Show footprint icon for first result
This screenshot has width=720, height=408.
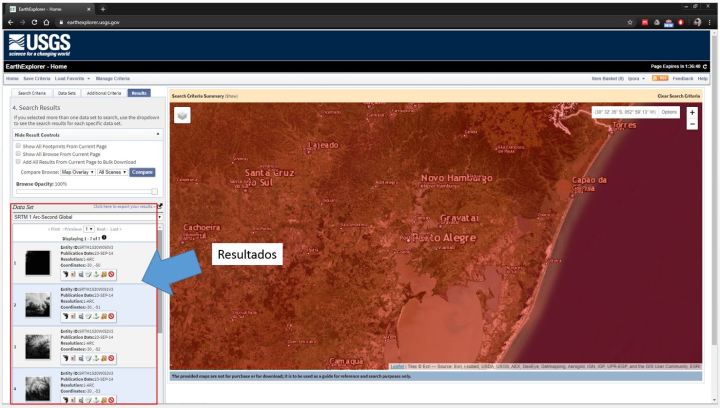66,272
